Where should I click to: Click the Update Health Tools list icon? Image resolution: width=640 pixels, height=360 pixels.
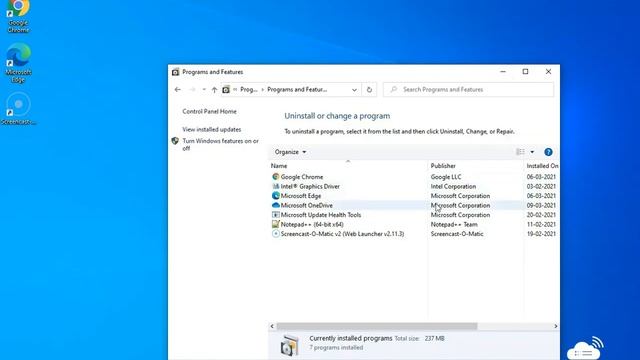[276, 215]
